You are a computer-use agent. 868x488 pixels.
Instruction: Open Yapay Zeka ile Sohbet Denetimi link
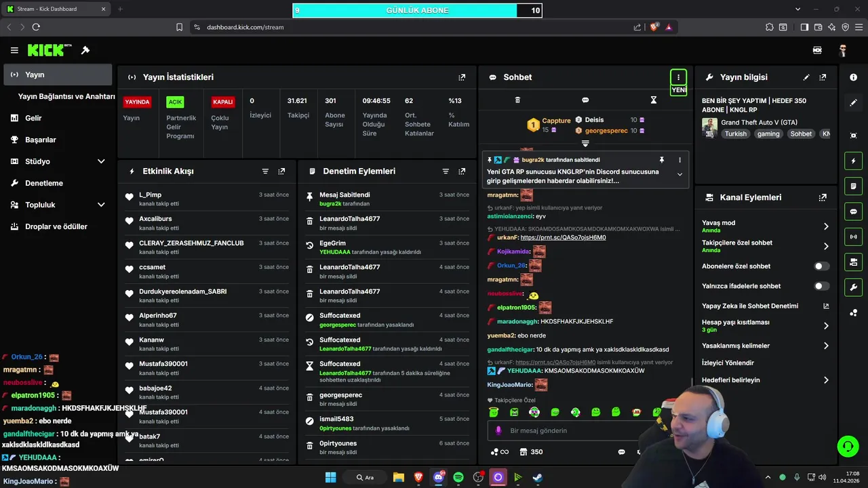(x=766, y=306)
